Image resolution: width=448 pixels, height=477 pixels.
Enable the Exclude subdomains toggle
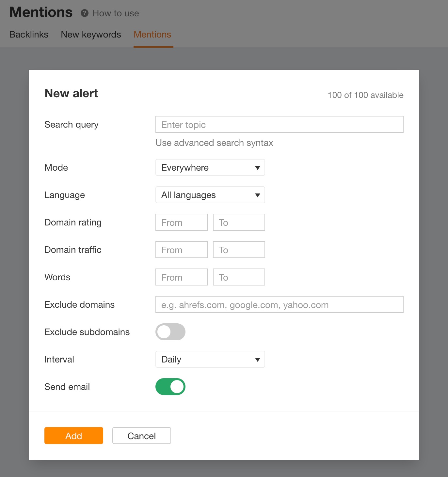170,332
